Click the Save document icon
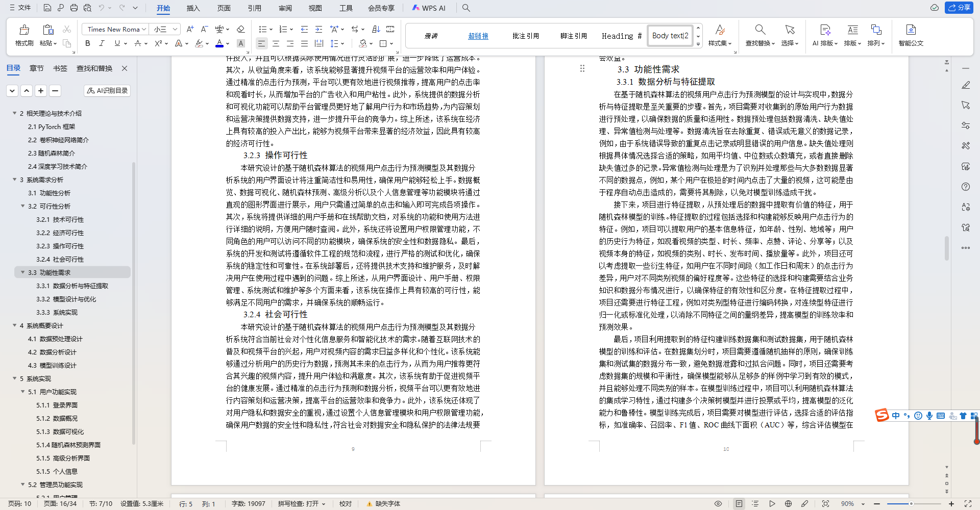 click(x=47, y=8)
